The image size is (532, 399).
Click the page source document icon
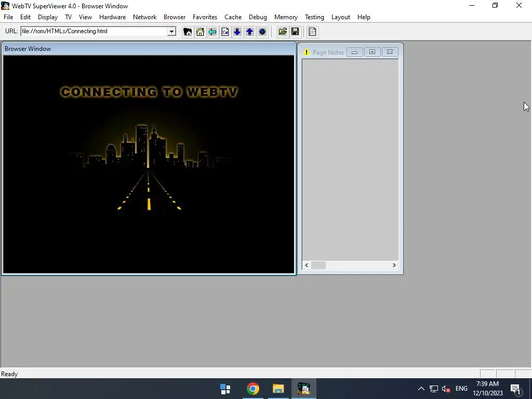[312, 32]
